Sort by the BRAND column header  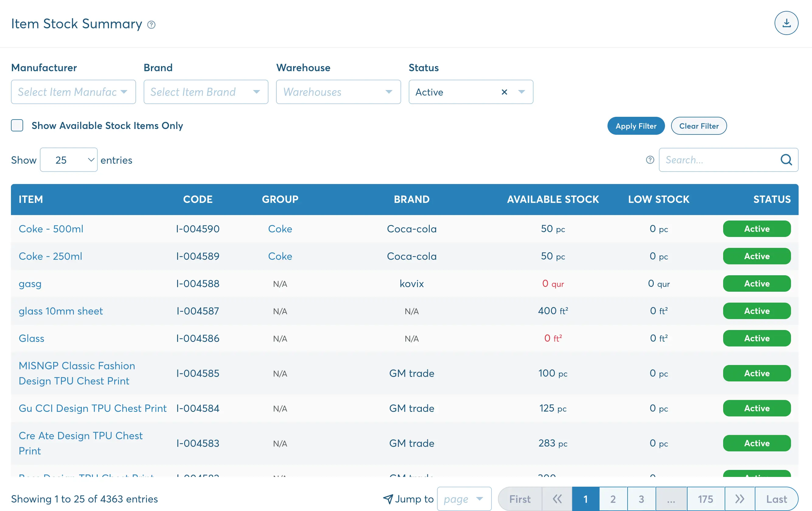(411, 199)
